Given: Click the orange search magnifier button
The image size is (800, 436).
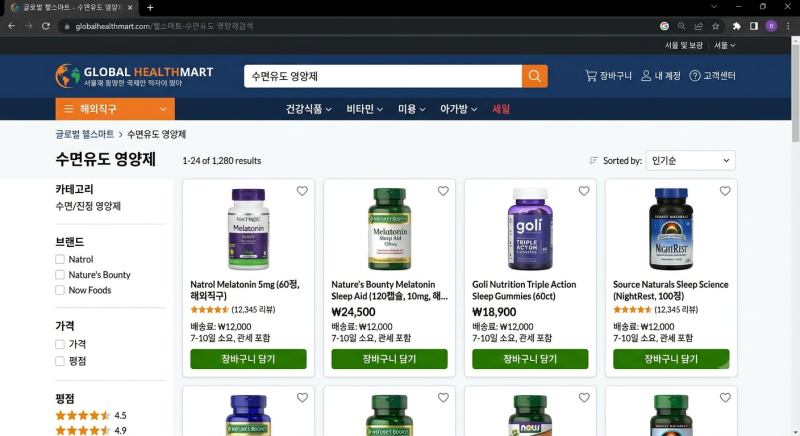Looking at the screenshot, I should [534, 76].
